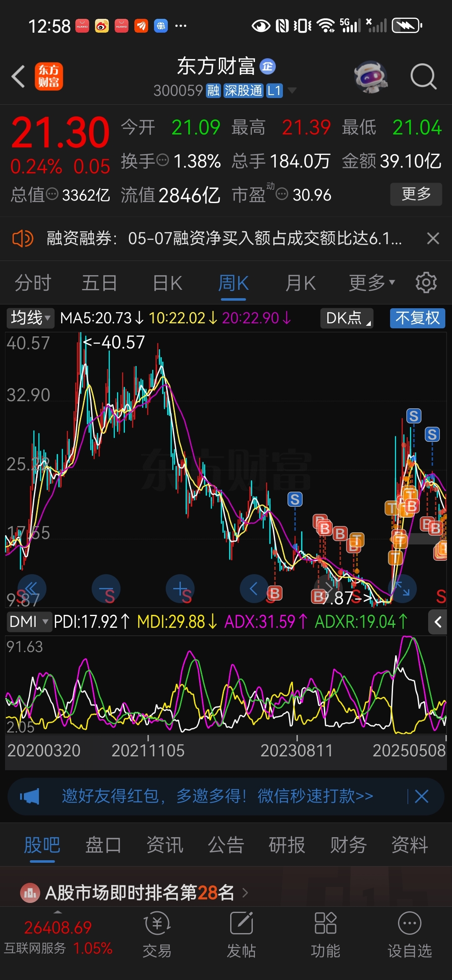Tap the back arrow in the header

click(x=18, y=76)
